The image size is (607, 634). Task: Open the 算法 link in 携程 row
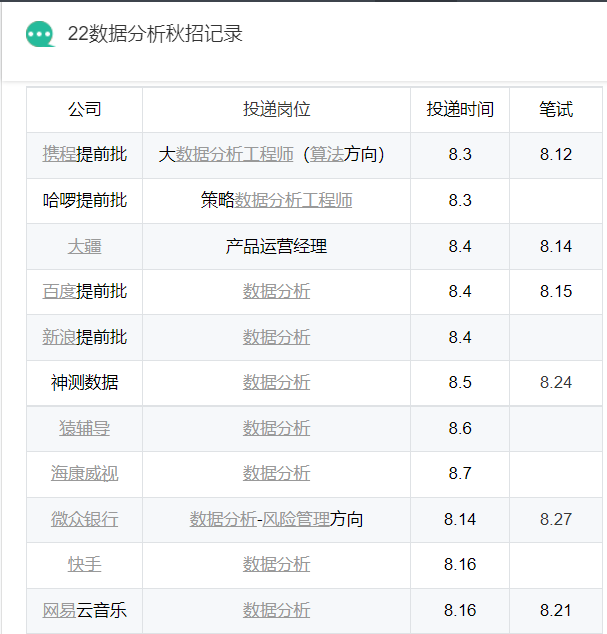(x=327, y=154)
